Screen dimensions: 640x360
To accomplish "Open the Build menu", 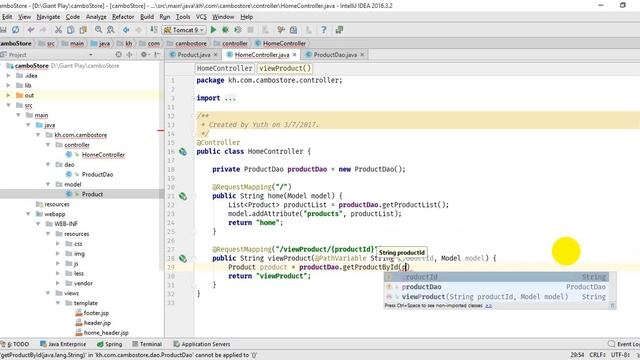I will 147,17.
